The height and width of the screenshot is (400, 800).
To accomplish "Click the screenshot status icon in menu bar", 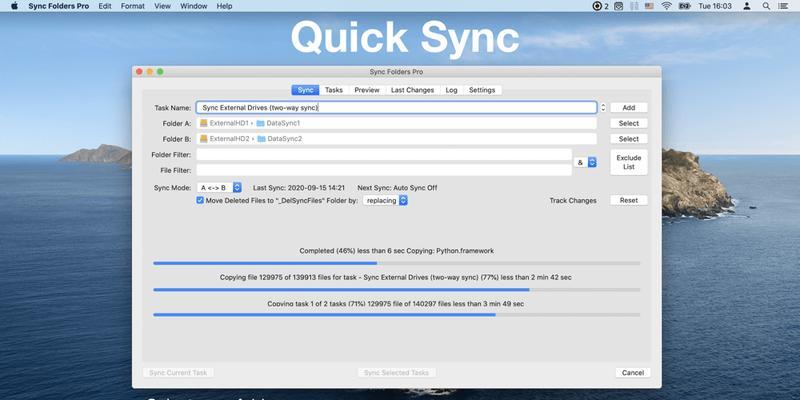I will click(618, 6).
